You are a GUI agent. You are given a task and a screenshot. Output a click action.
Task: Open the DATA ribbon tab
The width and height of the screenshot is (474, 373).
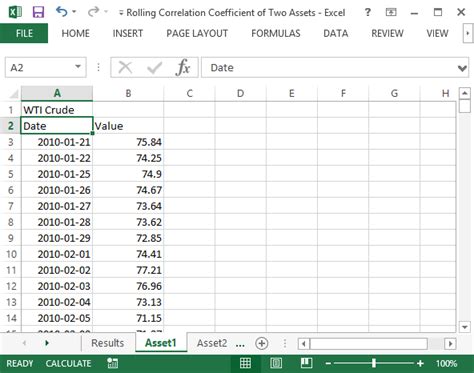point(336,33)
